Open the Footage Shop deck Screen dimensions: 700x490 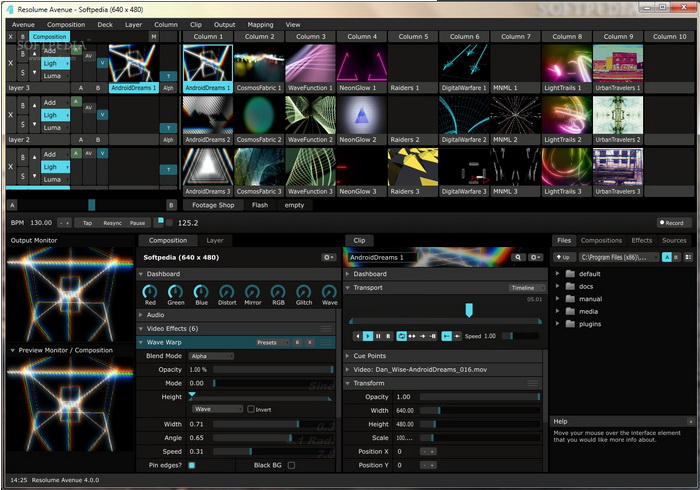click(x=213, y=205)
